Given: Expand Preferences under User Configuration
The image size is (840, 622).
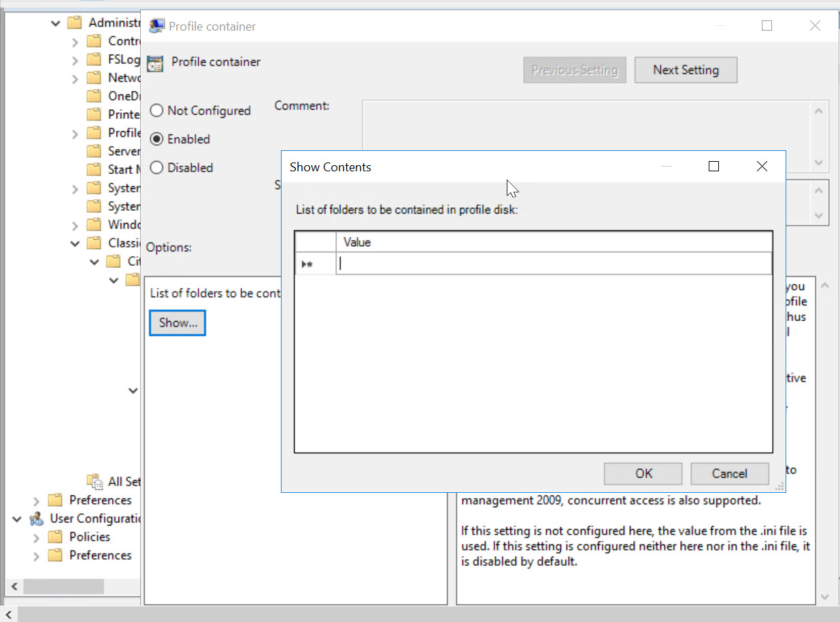Looking at the screenshot, I should [x=37, y=556].
